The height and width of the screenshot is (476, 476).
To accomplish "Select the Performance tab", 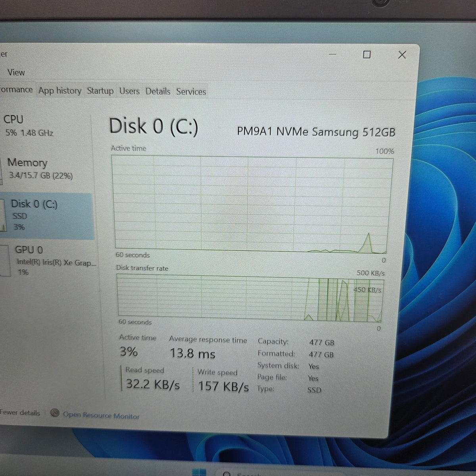I will tap(16, 90).
